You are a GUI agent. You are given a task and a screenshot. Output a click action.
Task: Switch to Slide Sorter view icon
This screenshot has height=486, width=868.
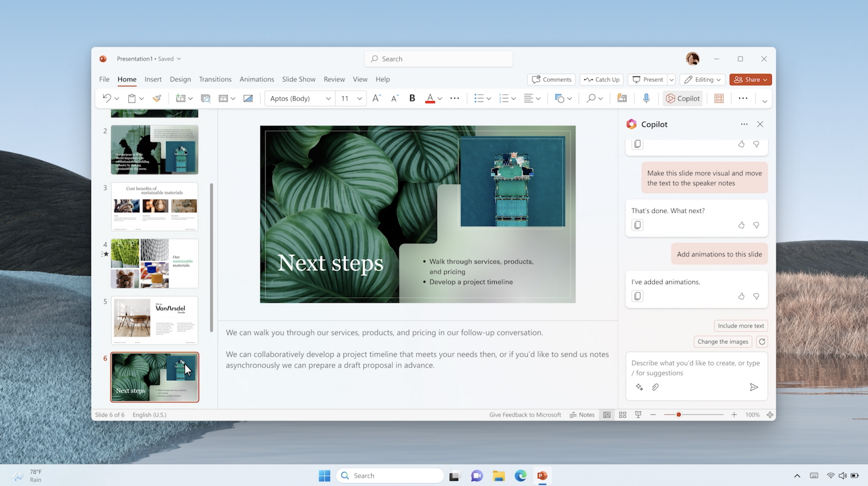point(622,415)
